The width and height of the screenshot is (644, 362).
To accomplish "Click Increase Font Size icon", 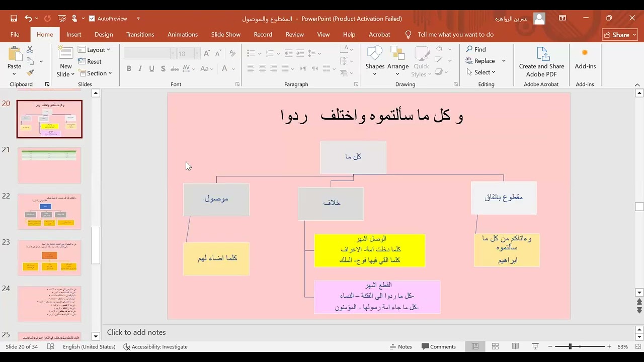I will 207,53.
